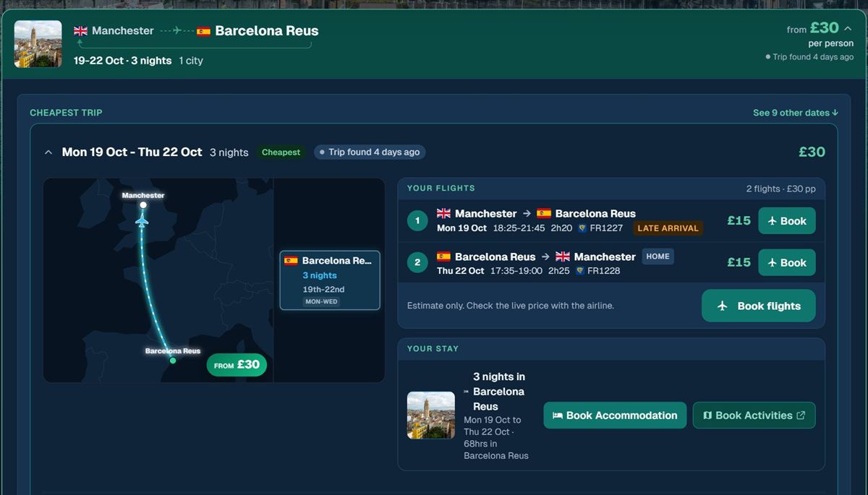This screenshot has width=868, height=495.
Task: Click the 'Estimate only' live price note
Action: [x=511, y=306]
